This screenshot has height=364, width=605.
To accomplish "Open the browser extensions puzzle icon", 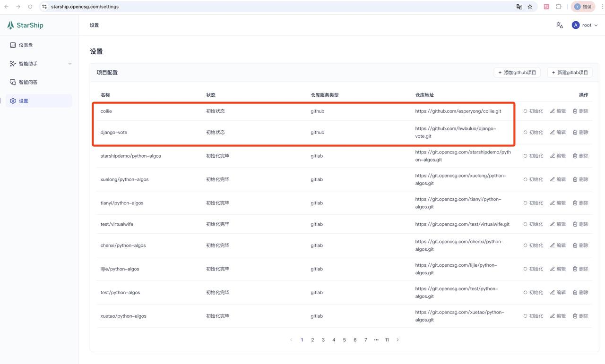I will point(559,7).
